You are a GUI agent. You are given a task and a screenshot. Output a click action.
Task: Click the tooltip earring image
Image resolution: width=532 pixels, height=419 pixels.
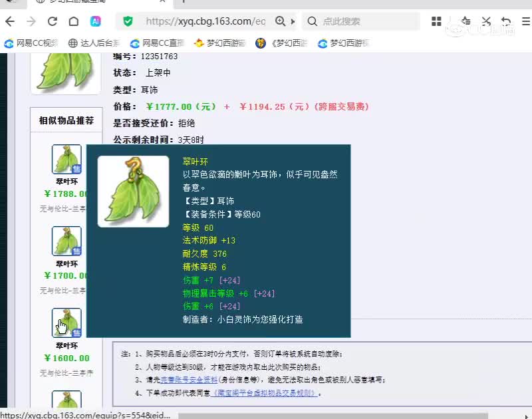tap(134, 192)
